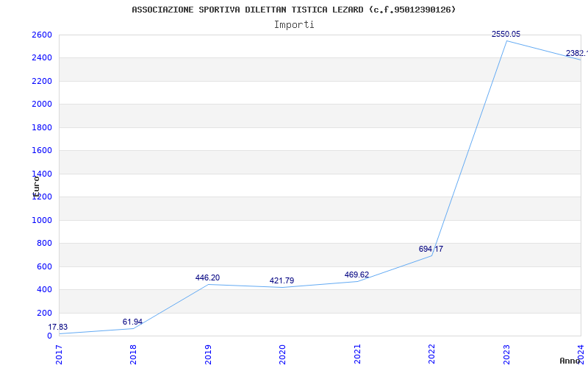The image size is (588, 368).
Task: Click the 2019 x-axis year label
Action: point(208,355)
